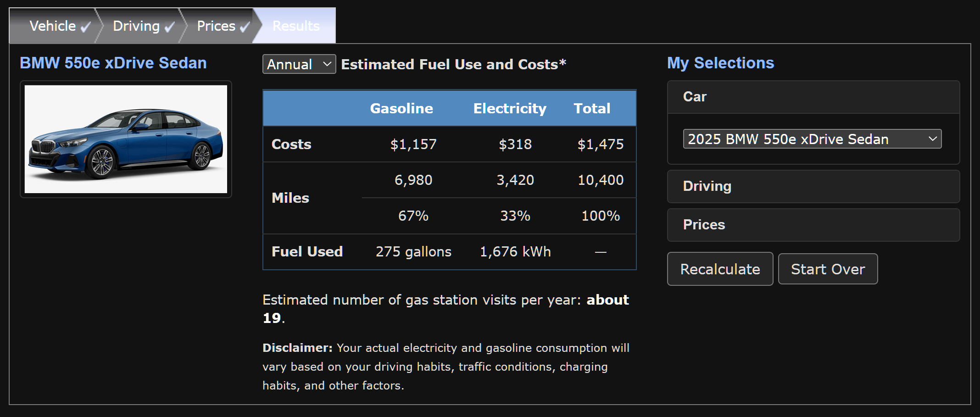Click the $1,475 total cost value

[x=601, y=145]
